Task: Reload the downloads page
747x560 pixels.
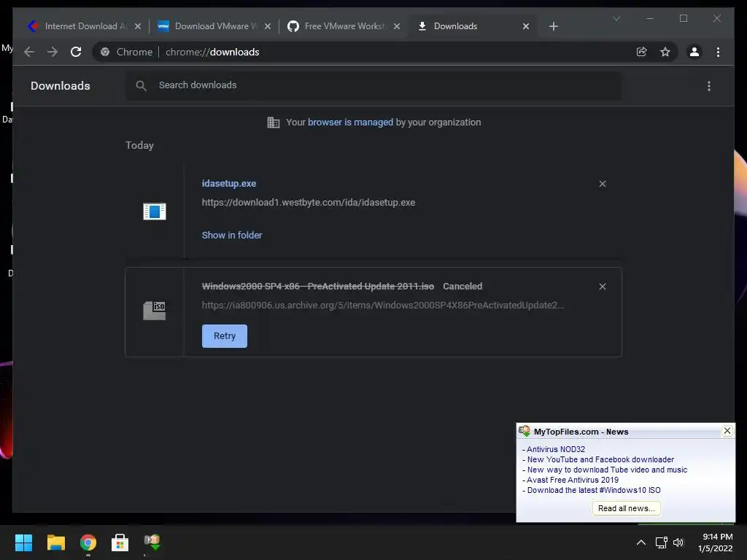Action: pos(76,52)
